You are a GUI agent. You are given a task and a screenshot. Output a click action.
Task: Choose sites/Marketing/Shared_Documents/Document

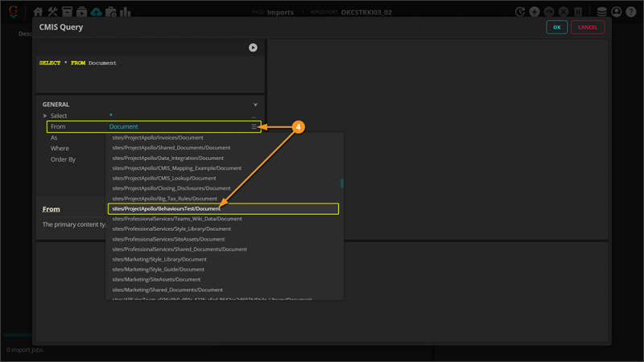167,290
